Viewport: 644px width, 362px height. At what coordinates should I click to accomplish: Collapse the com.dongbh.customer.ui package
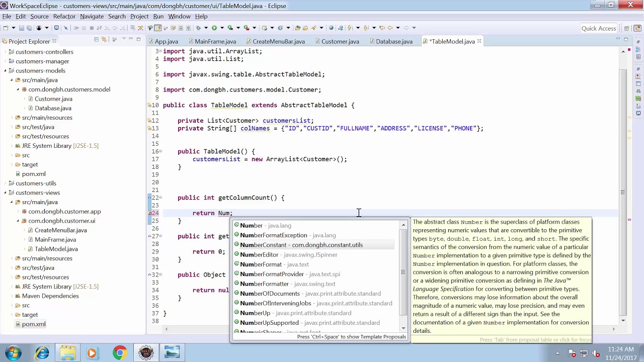pyautogui.click(x=18, y=221)
